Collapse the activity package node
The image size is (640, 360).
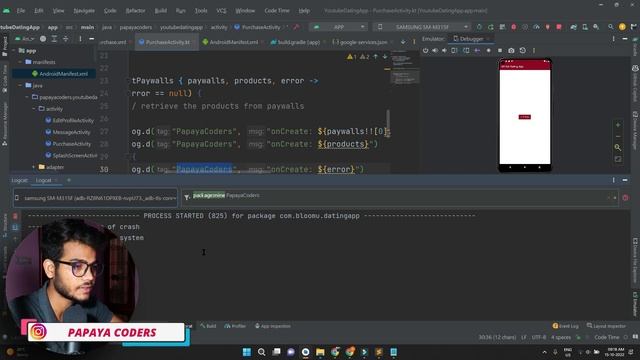[x=34, y=109]
